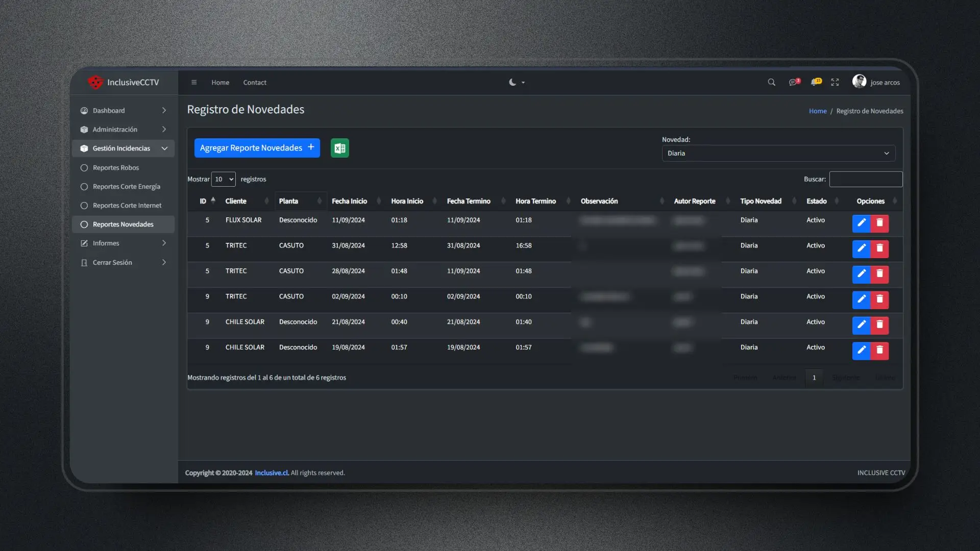Visit the Inclusive.cl footer link
980x551 pixels.
272,473
